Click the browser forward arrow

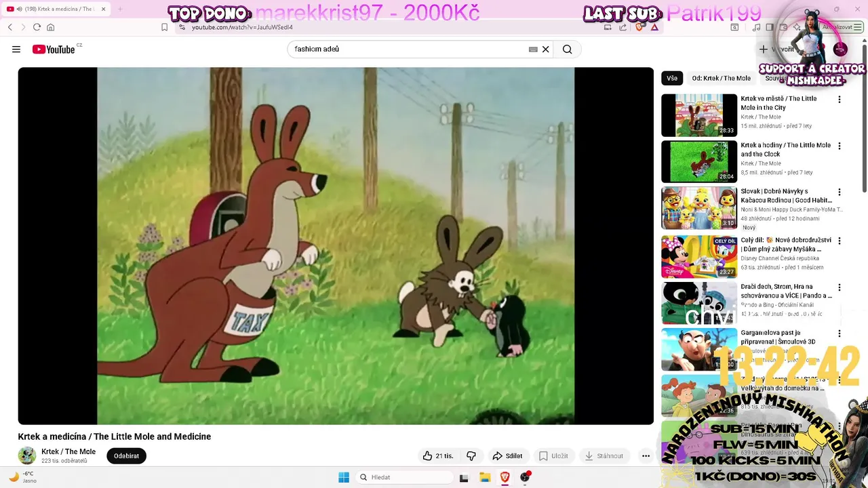[23, 27]
